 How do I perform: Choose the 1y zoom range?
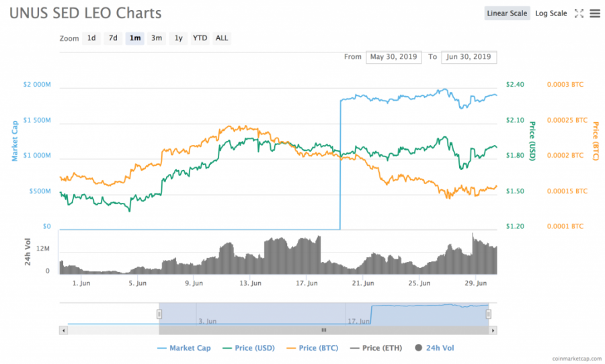(x=178, y=38)
